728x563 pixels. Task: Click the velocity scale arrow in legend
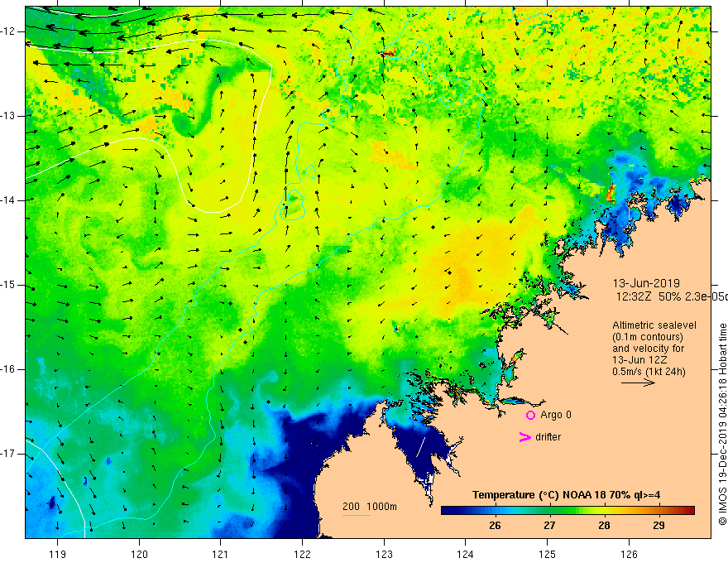[x=638, y=383]
